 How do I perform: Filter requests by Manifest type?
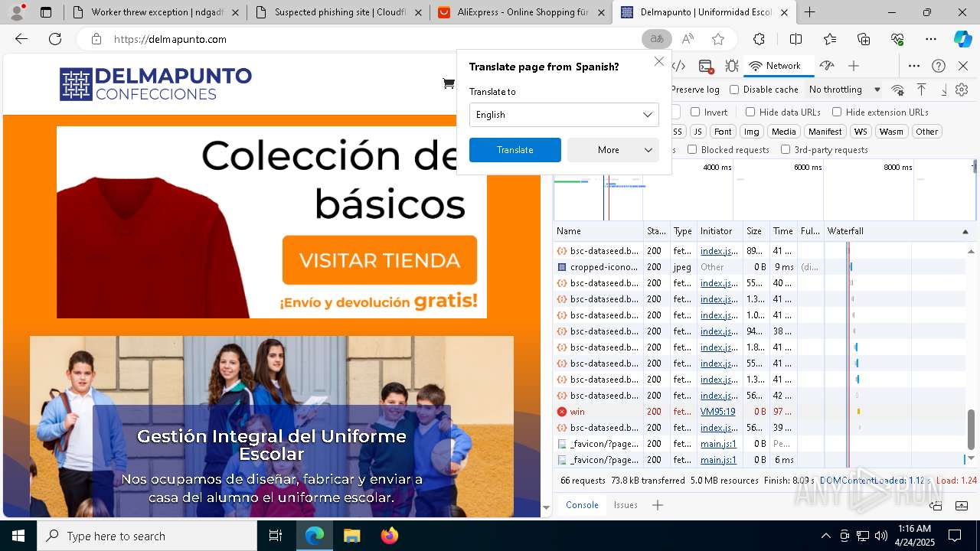point(825,132)
